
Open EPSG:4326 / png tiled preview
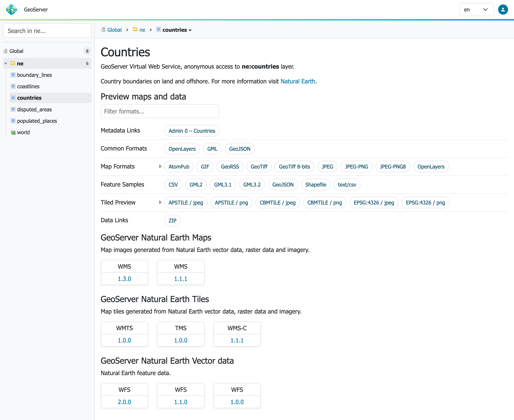[x=426, y=203]
